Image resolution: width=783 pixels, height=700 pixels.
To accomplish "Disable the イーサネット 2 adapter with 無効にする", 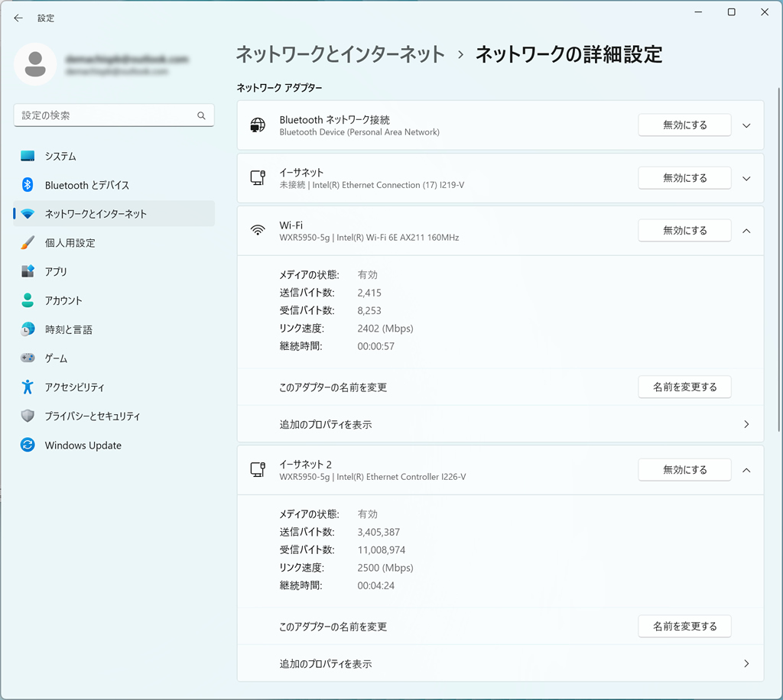I will coord(684,470).
